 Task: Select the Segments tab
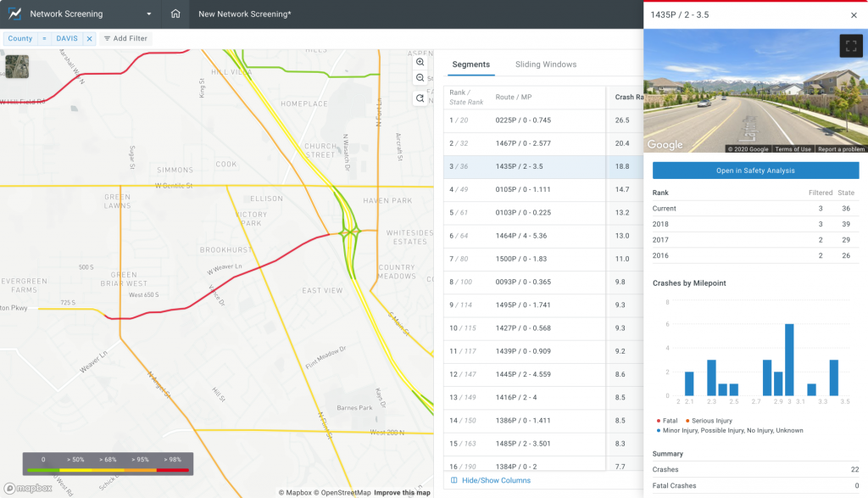click(470, 64)
